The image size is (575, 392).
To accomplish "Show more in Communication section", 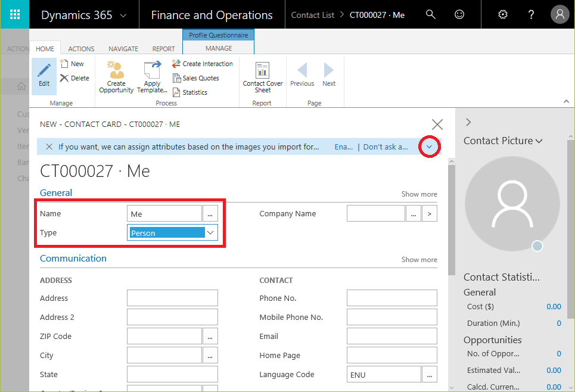I will click(419, 260).
